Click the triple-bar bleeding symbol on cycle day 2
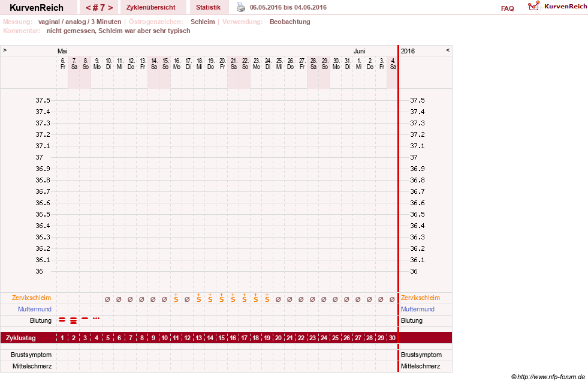 [74, 320]
